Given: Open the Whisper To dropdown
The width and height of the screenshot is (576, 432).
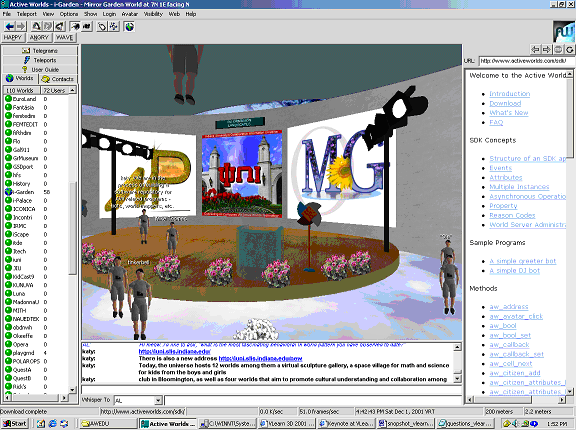Looking at the screenshot, I should coord(158,400).
